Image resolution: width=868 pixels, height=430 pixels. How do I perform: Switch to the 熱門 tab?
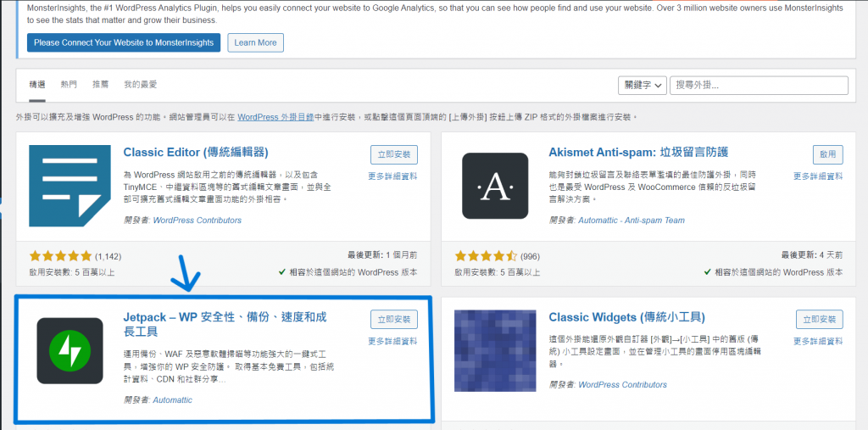[69, 85]
